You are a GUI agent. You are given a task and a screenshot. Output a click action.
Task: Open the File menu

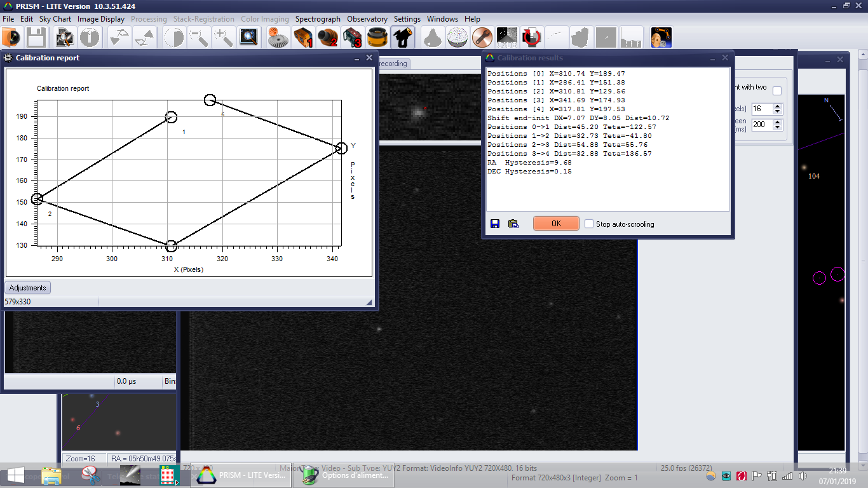tap(8, 19)
